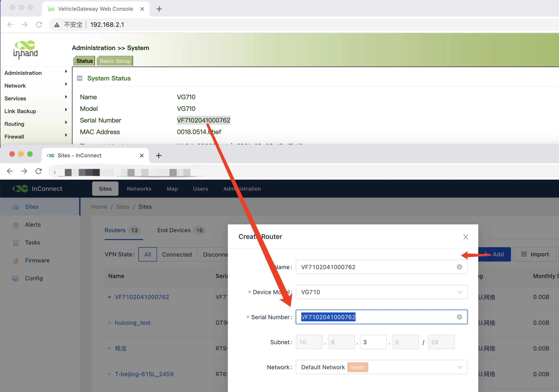Click the insecure-site warning icon in the address bar
The height and width of the screenshot is (392, 559).
(57, 25)
